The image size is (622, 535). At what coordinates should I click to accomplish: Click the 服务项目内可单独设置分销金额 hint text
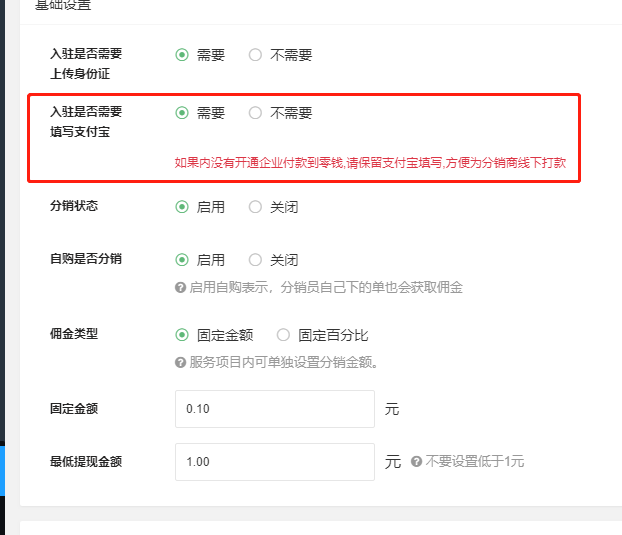coord(284,362)
